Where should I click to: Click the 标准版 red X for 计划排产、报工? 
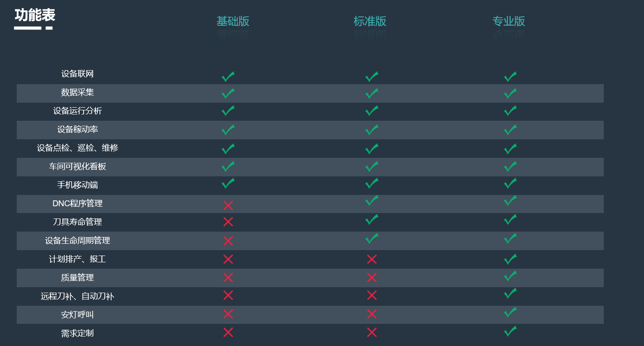tap(372, 259)
